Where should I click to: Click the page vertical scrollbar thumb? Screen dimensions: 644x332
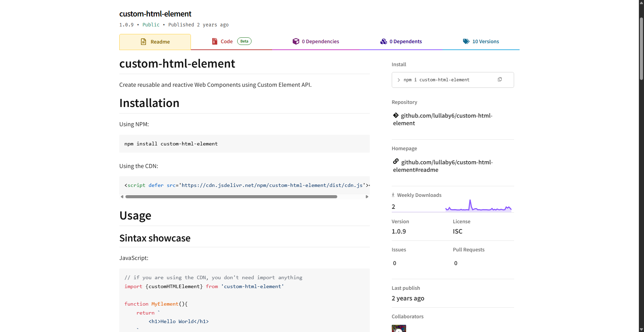pyautogui.click(x=641, y=49)
